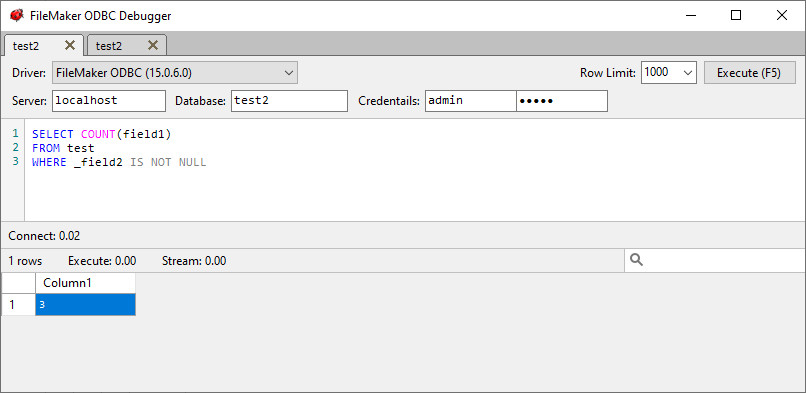Close the first test2 tab
Viewport: 806px width, 393px height.
point(70,45)
